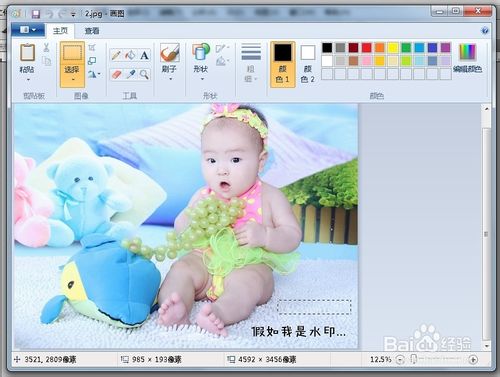Switch to the View tab

point(92,31)
